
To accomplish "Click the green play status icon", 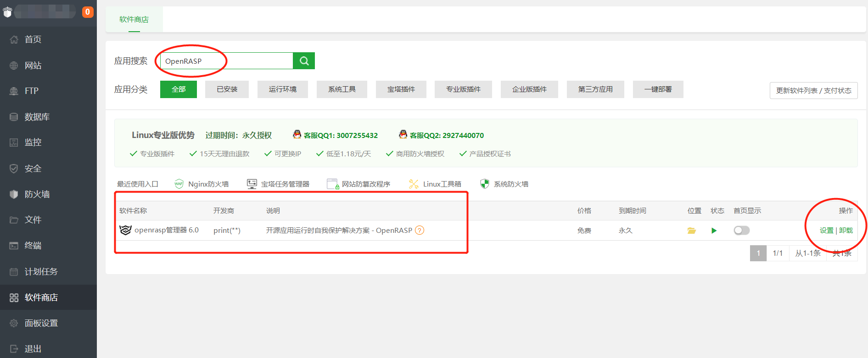I will pyautogui.click(x=714, y=231).
